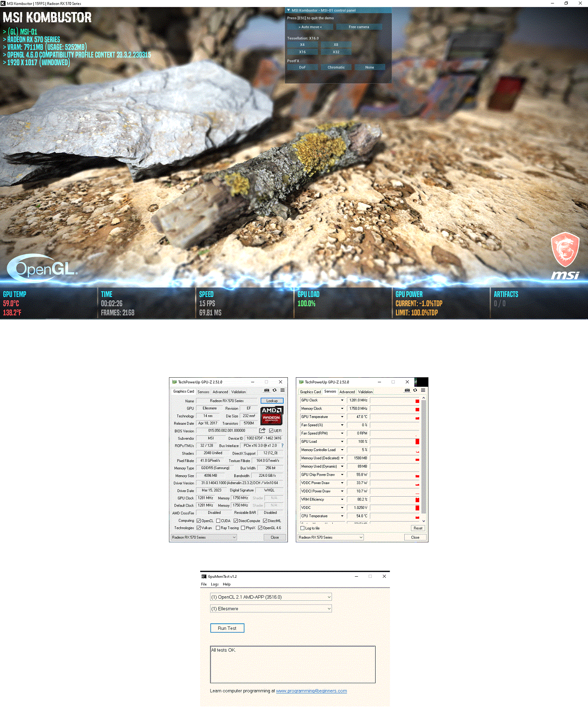This screenshot has height=719, width=588.
Task: Enable the Chromatic PostFX button
Action: coord(336,67)
